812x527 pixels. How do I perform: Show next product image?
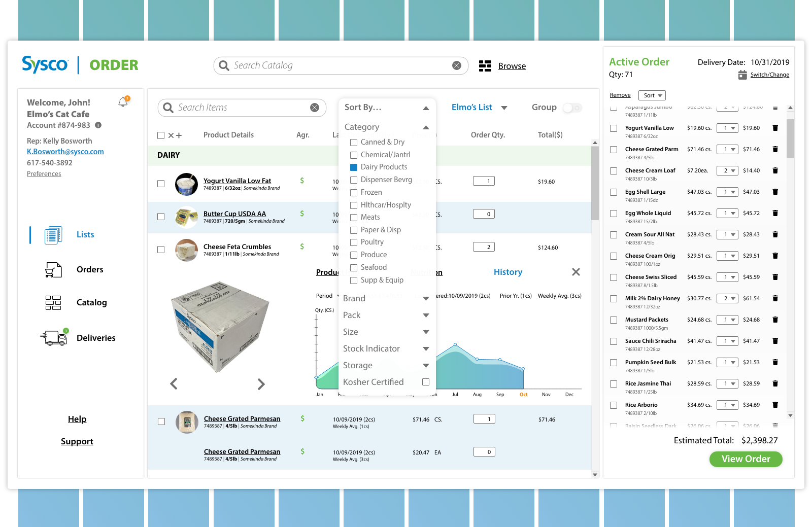click(261, 384)
